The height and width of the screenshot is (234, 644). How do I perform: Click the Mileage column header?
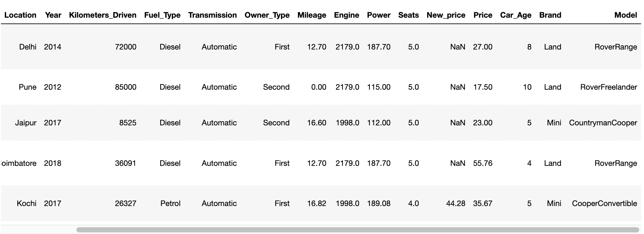(x=311, y=15)
